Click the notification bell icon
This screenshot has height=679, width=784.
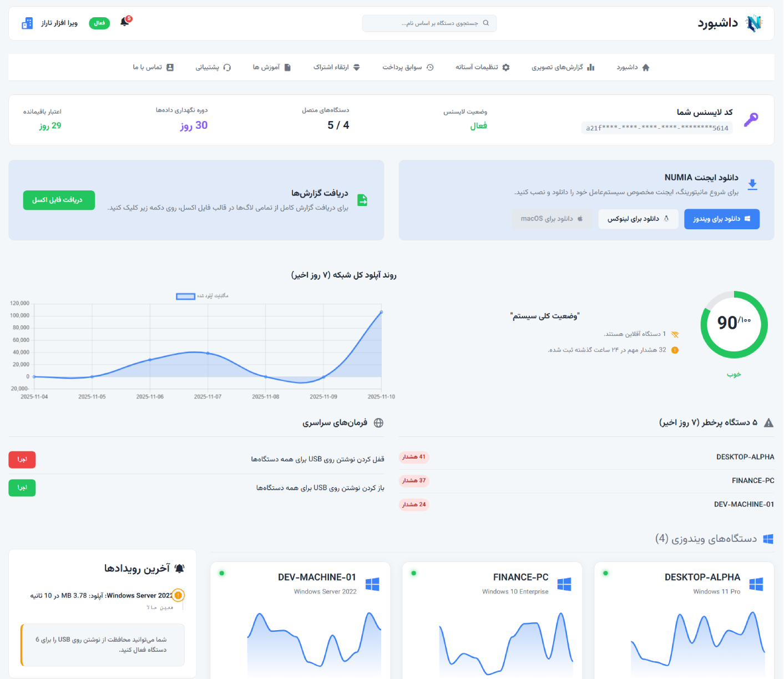tap(125, 22)
